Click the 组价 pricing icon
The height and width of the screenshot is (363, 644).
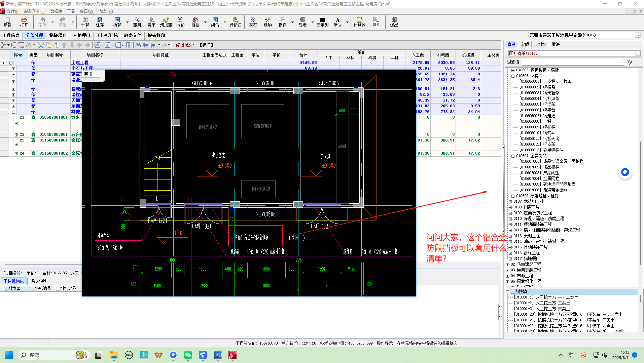(x=215, y=22)
